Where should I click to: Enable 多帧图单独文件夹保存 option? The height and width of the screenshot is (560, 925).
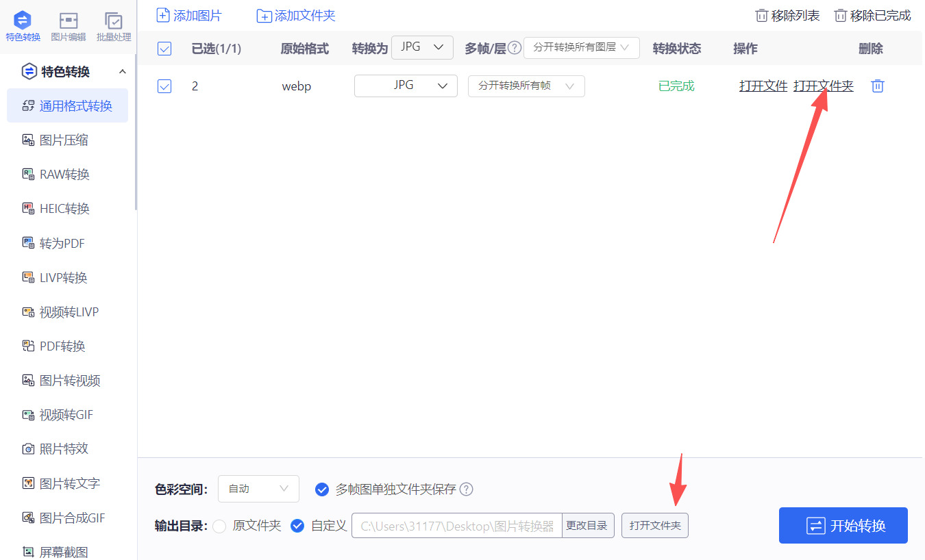tap(322, 489)
